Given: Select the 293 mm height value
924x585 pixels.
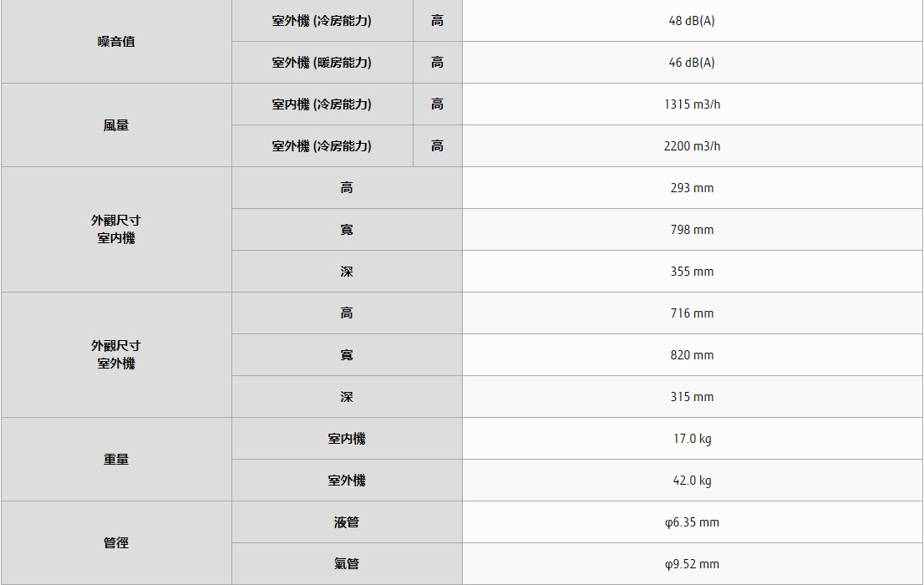Looking at the screenshot, I should pos(692,188).
